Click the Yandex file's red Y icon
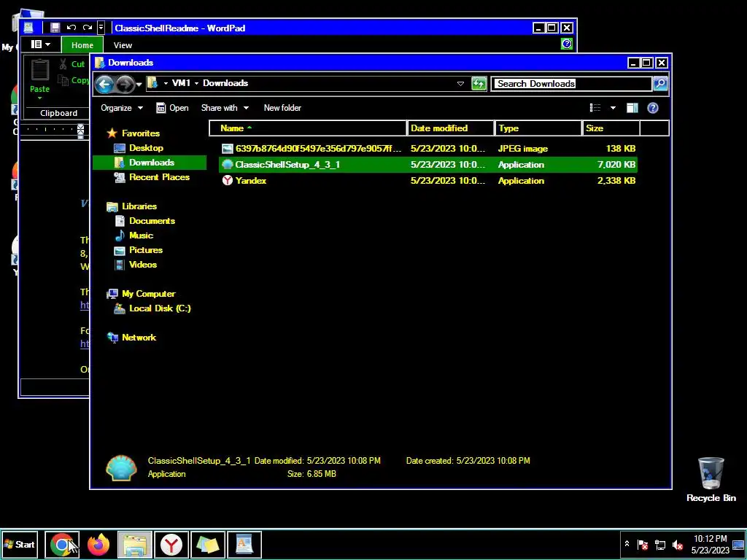 point(228,181)
